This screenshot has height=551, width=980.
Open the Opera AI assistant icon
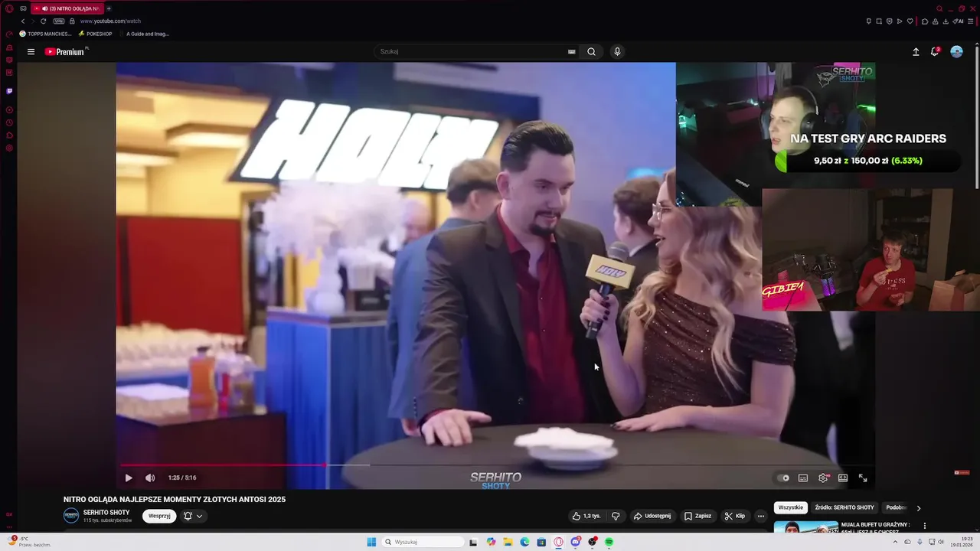(x=959, y=21)
